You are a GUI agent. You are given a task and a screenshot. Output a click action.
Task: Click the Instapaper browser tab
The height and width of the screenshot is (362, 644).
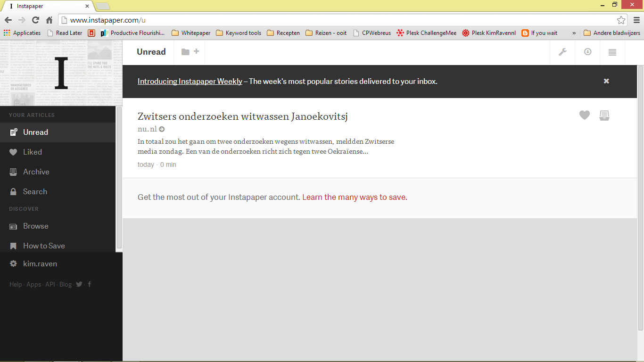point(49,6)
